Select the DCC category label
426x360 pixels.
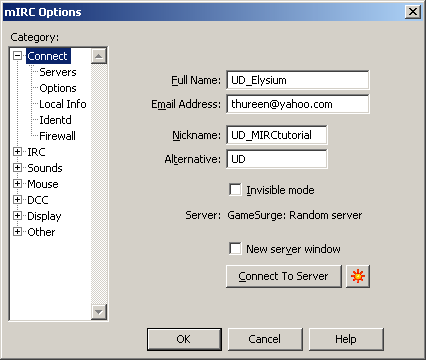tap(38, 200)
